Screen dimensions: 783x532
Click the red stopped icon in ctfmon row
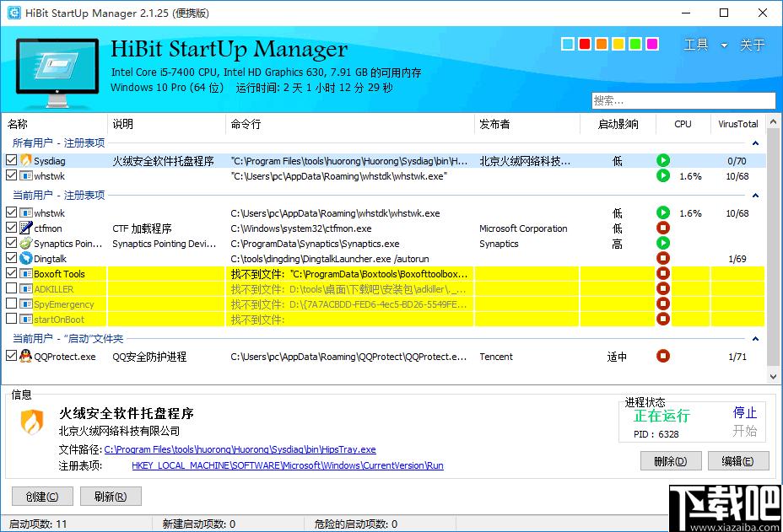click(662, 228)
